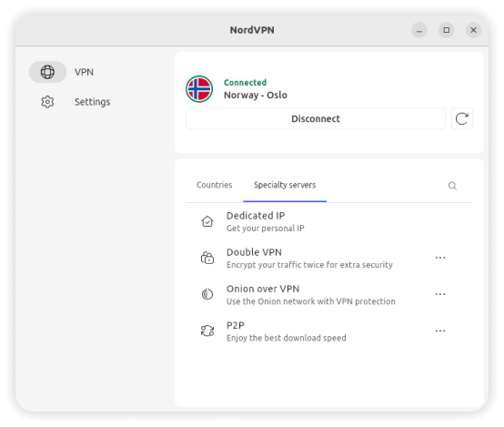The width and height of the screenshot is (504, 427).
Task: Open more options for Double VPN
Action: coord(440,258)
